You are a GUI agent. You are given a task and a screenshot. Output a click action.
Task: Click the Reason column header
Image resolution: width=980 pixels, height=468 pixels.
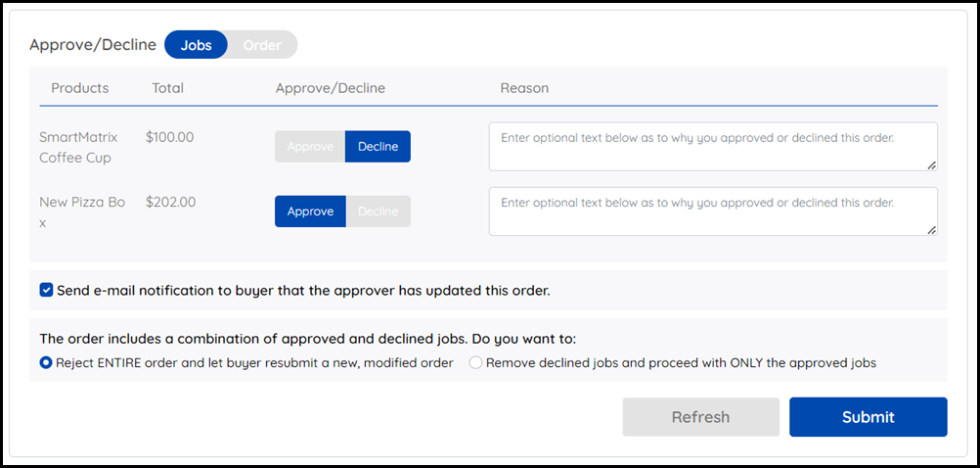pyautogui.click(x=524, y=88)
